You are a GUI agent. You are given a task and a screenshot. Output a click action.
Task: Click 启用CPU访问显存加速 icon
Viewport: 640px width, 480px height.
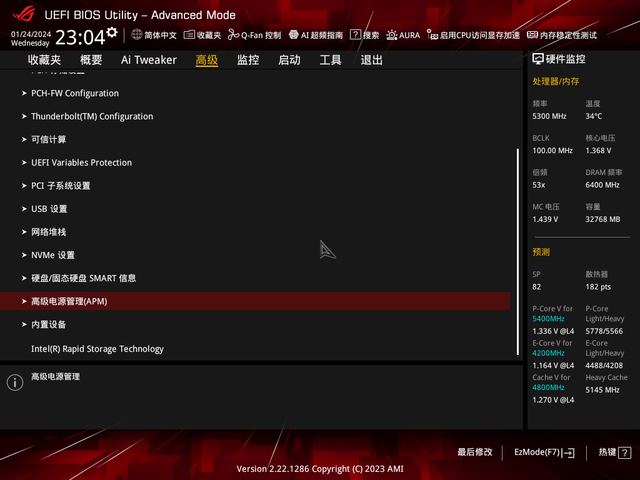(432, 35)
